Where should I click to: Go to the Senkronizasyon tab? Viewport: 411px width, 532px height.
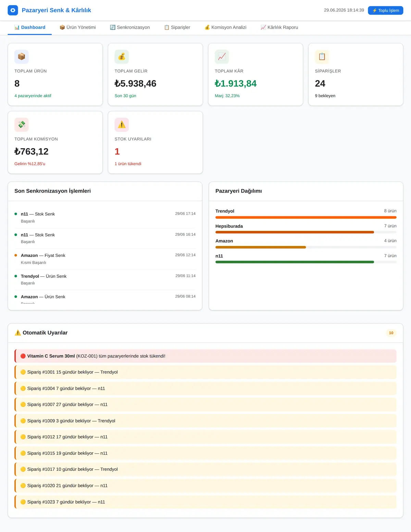tap(130, 27)
